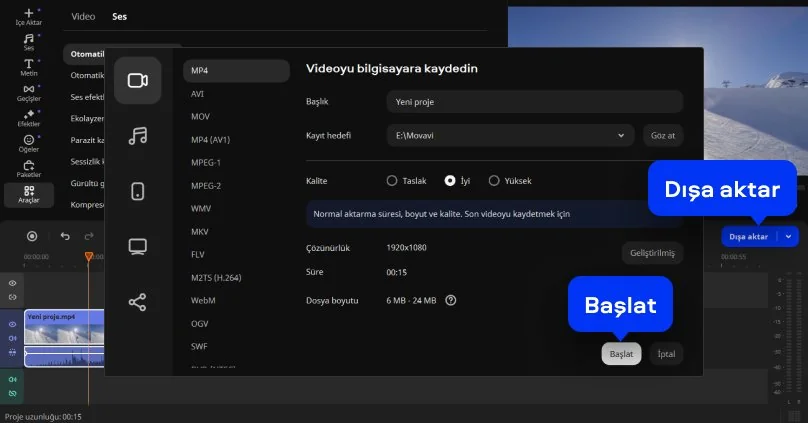Select the audio export music note icon

pos(138,136)
